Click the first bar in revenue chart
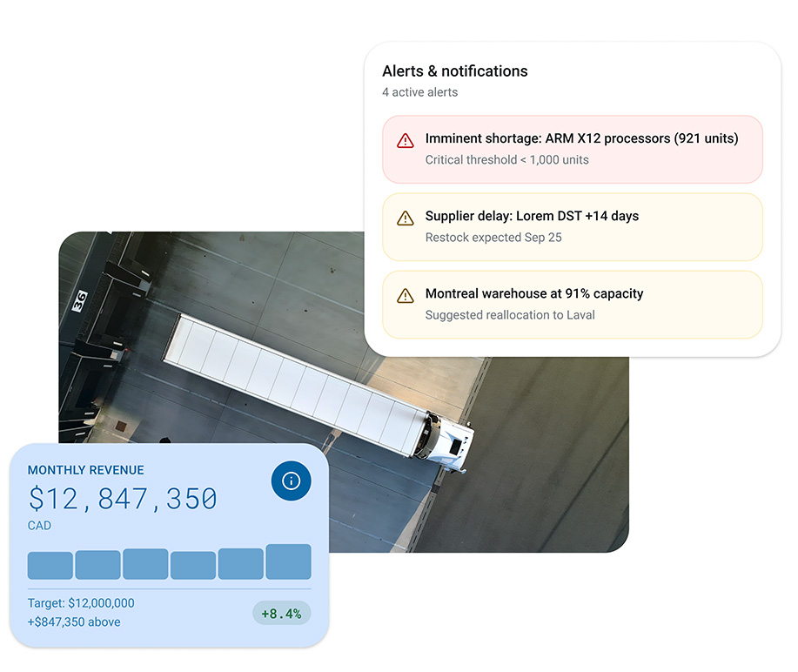The height and width of the screenshot is (672, 798). tap(50, 566)
